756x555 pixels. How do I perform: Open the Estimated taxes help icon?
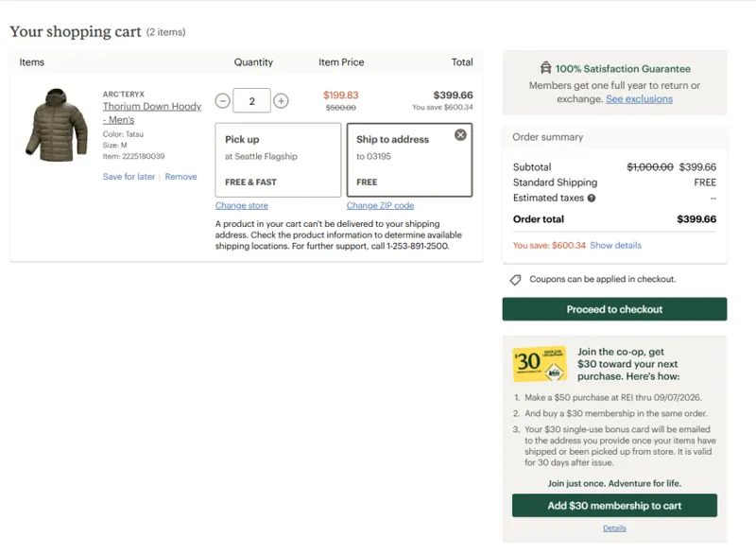tap(592, 198)
